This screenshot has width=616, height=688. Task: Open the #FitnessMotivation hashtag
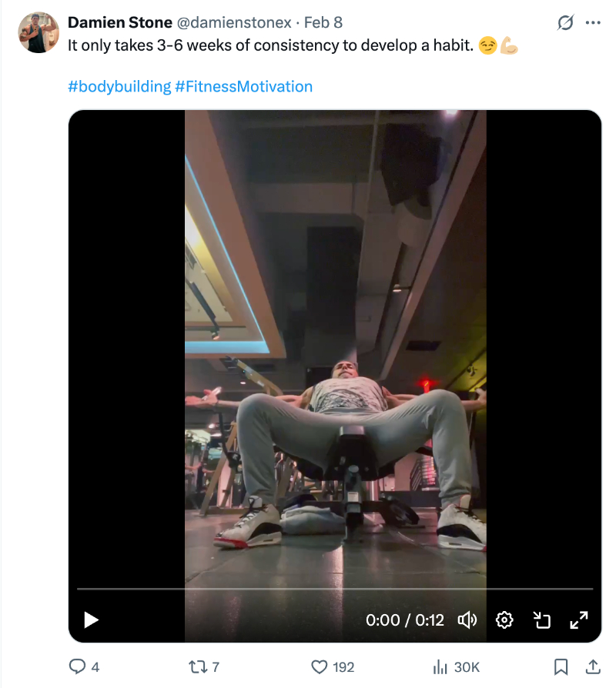243,86
